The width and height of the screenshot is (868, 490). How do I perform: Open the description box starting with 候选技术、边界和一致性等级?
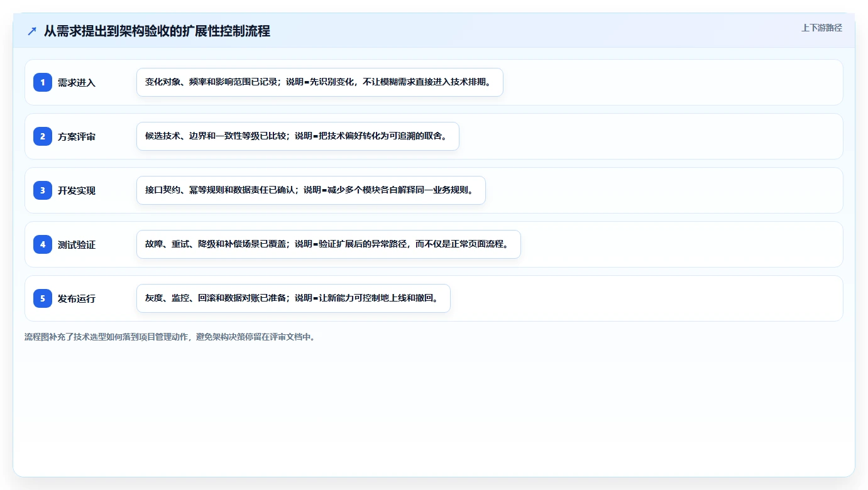pyautogui.click(x=298, y=136)
